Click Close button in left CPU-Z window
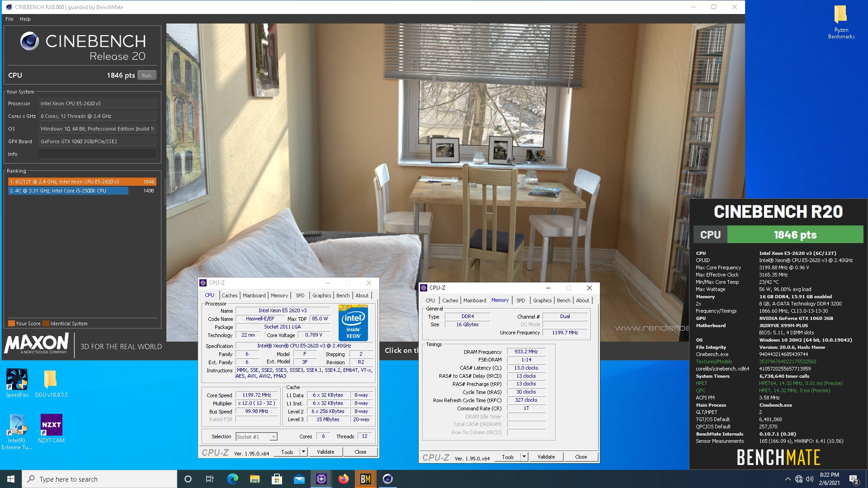The width and height of the screenshot is (868, 488). 360,452
